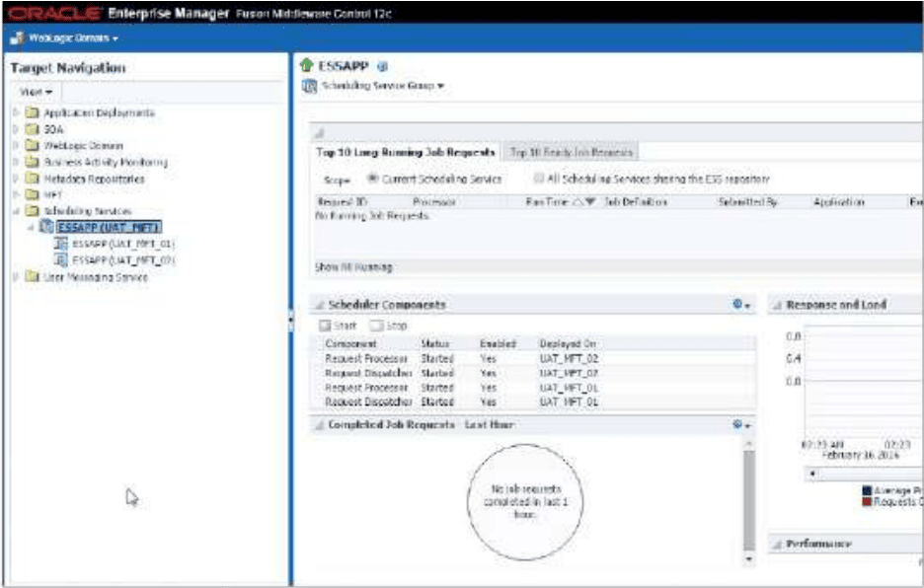Click the scroll-down arrow in Completed Job Requests
924x588 pixels.
[x=749, y=558]
